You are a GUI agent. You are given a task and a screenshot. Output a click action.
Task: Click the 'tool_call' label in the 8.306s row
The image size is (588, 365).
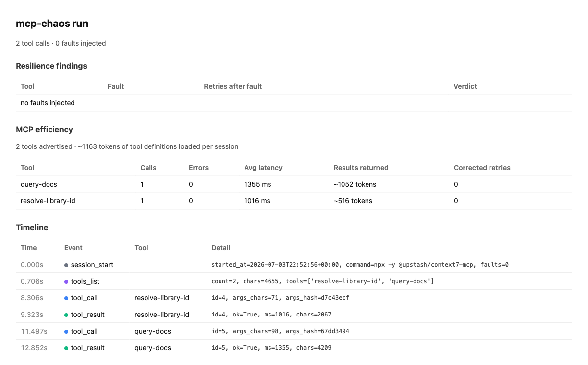coord(85,298)
